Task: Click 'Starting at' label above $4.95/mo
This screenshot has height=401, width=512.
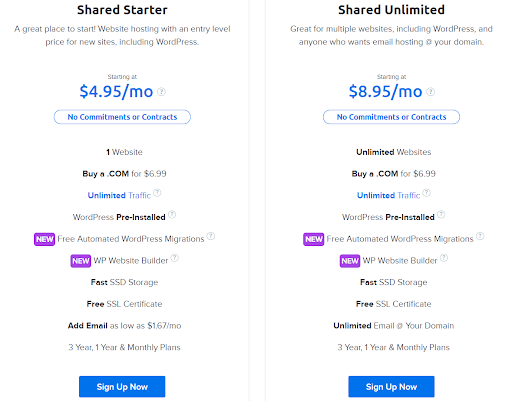Action: (x=122, y=77)
